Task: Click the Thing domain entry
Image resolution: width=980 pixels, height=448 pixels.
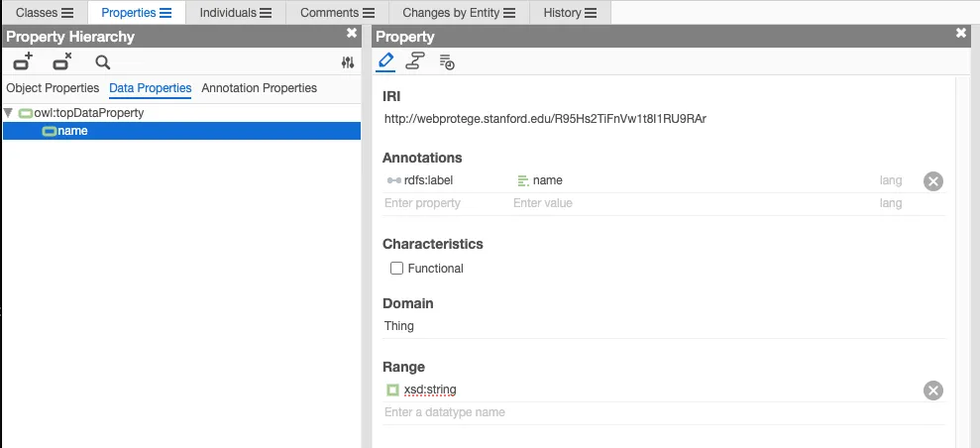Action: point(399,325)
